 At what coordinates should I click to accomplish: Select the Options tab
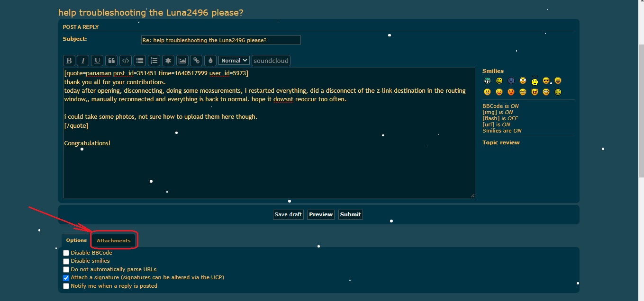point(76,240)
